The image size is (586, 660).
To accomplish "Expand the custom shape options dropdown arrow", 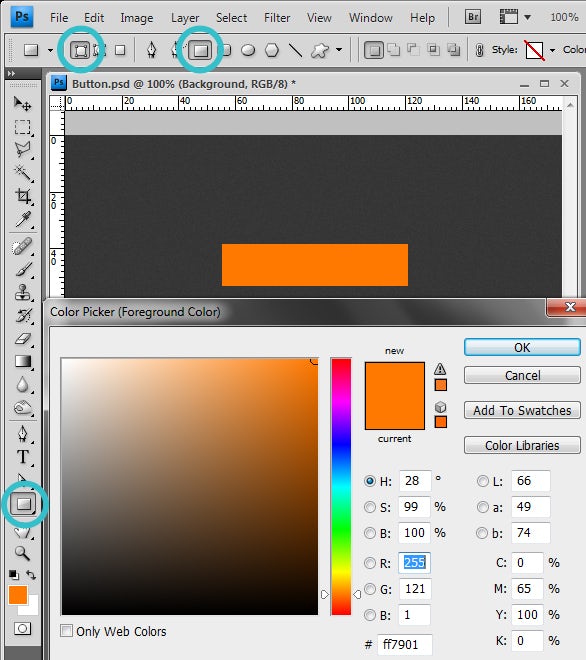I will [x=339, y=50].
